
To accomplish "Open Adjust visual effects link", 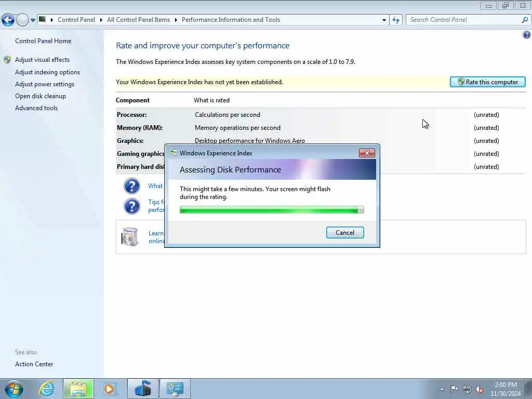I will (42, 59).
